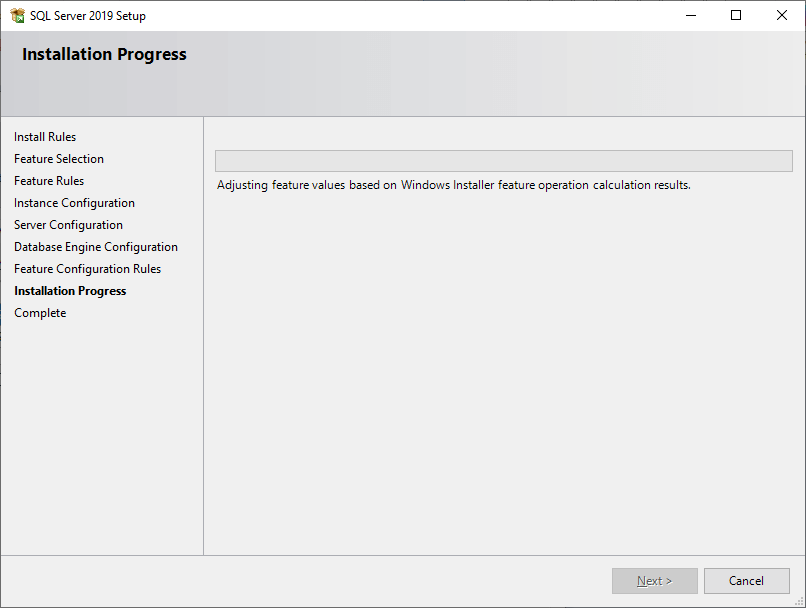Click the highlighted Installation Progress step
Screen dimensions: 806x608
(70, 290)
